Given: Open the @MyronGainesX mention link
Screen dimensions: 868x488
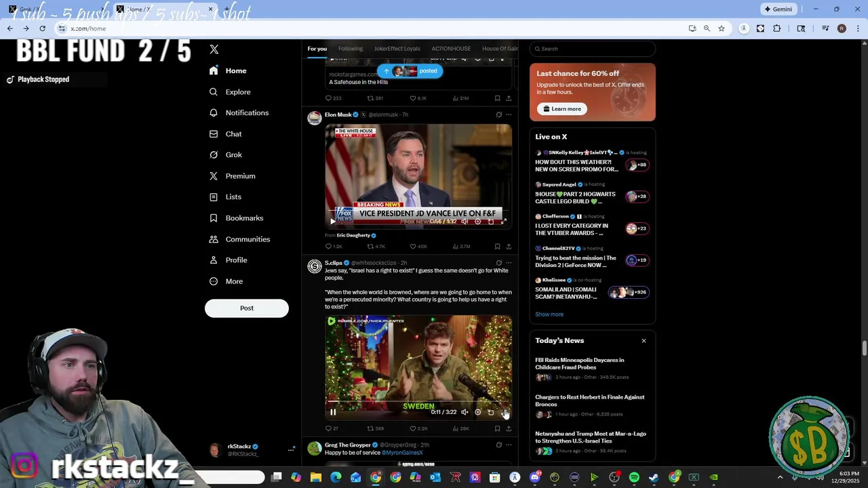Looking at the screenshot, I should coord(402,453).
